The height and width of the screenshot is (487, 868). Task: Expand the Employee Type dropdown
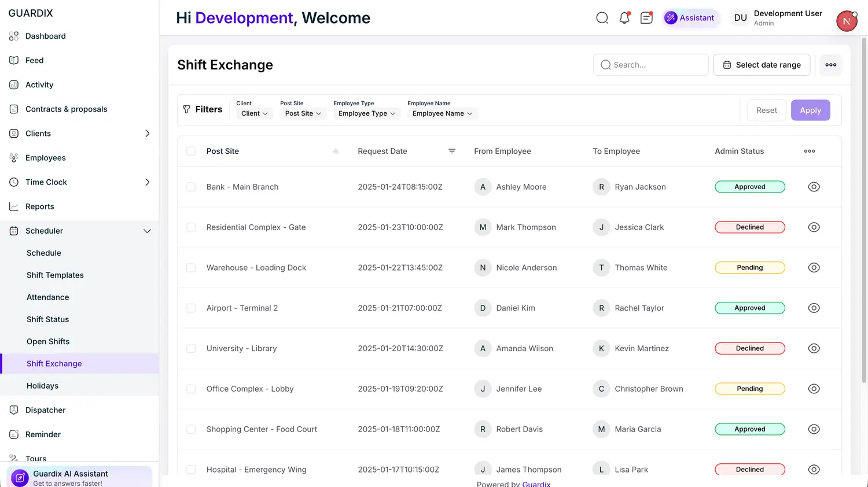367,113
